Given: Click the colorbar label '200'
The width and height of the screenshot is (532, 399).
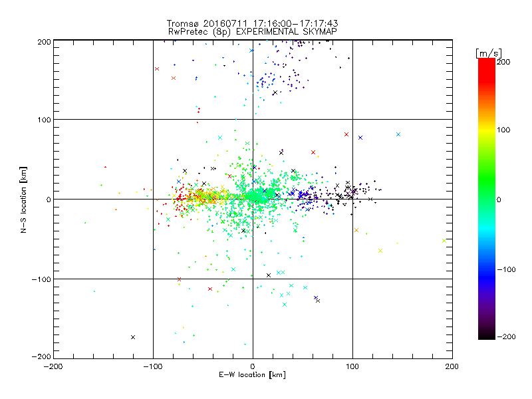Looking at the screenshot, I should [x=503, y=62].
